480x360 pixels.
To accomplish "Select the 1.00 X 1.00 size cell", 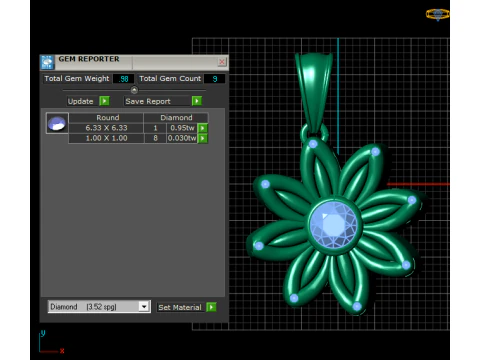I will pos(106,138).
